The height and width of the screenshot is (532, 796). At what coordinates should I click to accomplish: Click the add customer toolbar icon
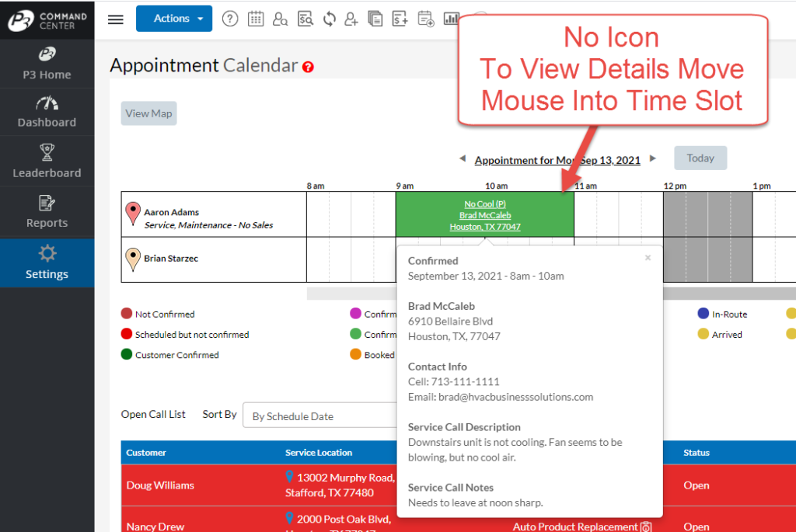[x=351, y=19]
